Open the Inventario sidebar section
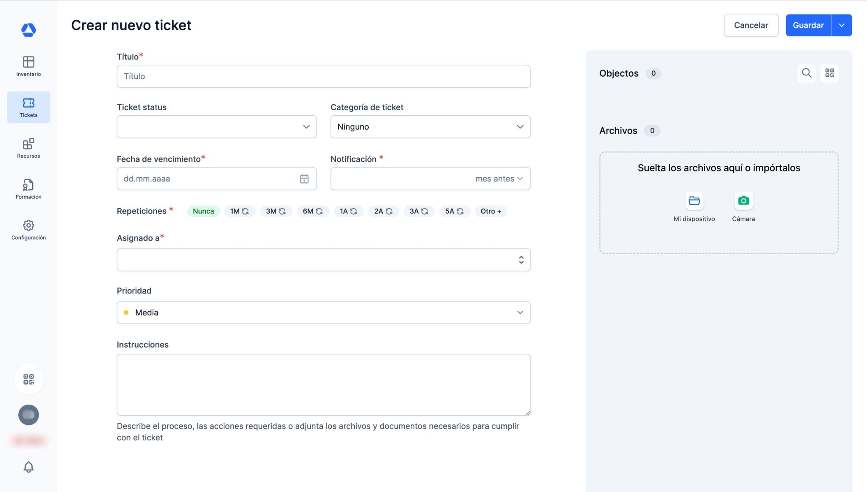The width and height of the screenshot is (868, 492). point(28,66)
